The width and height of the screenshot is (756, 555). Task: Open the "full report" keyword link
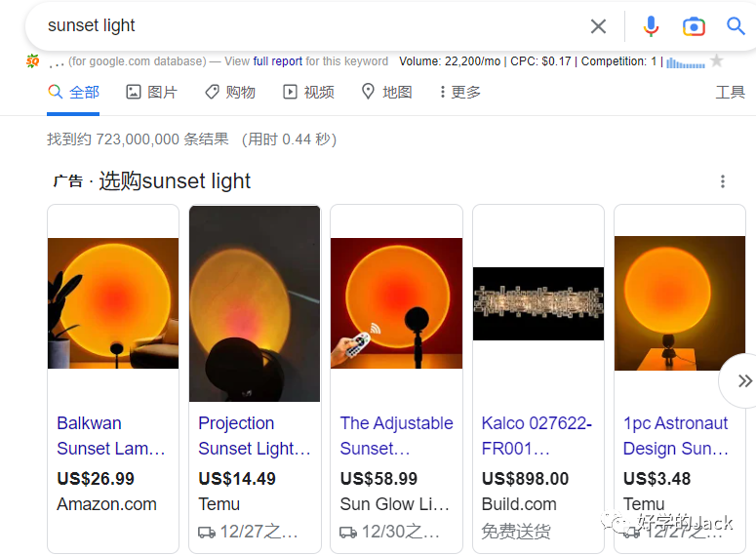coord(278,61)
